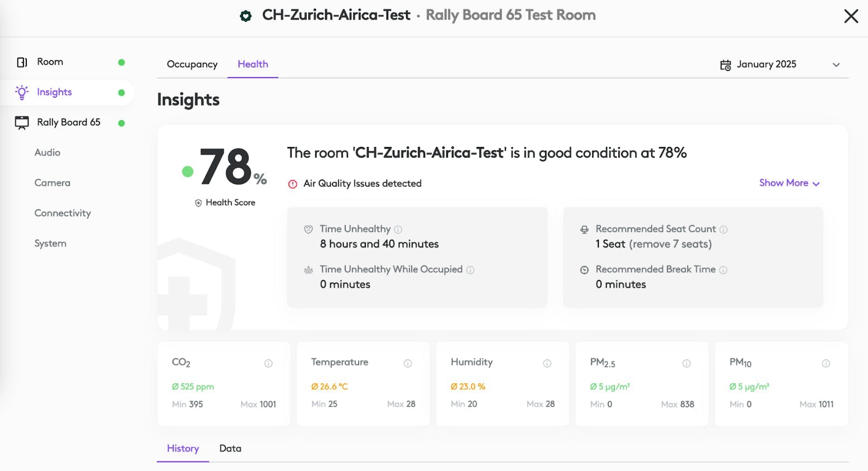Go to Camera settings in sidebar
This screenshot has width=868, height=471.
53,183
